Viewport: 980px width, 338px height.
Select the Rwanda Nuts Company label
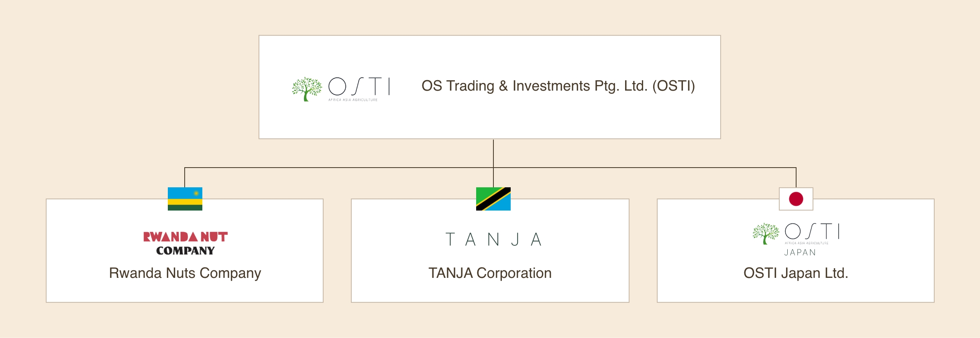tap(185, 273)
